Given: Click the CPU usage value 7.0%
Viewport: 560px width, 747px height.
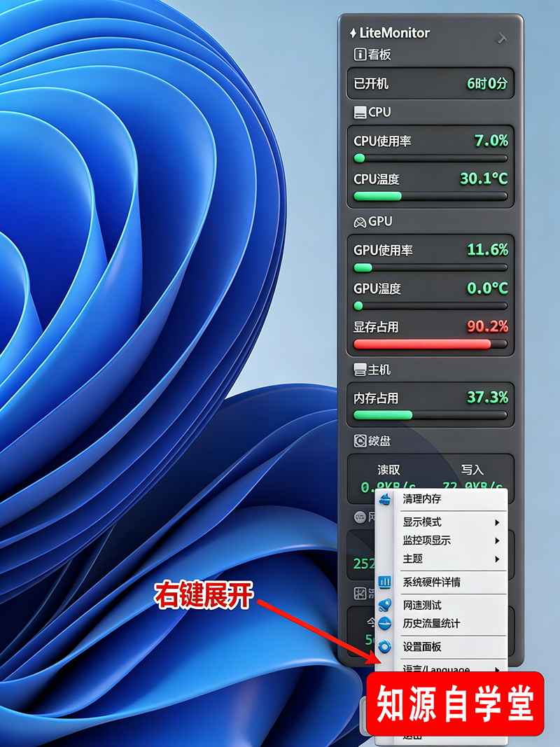Looking at the screenshot, I should (x=491, y=141).
